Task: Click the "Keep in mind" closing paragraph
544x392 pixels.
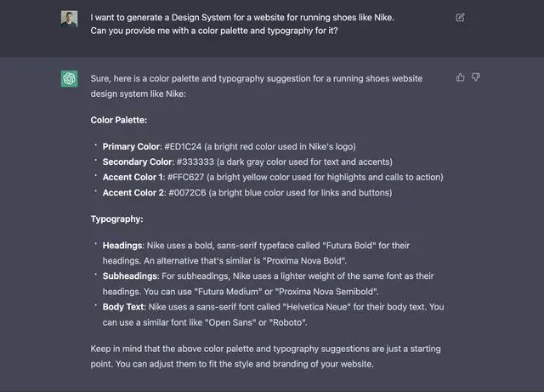Action: tap(265, 356)
